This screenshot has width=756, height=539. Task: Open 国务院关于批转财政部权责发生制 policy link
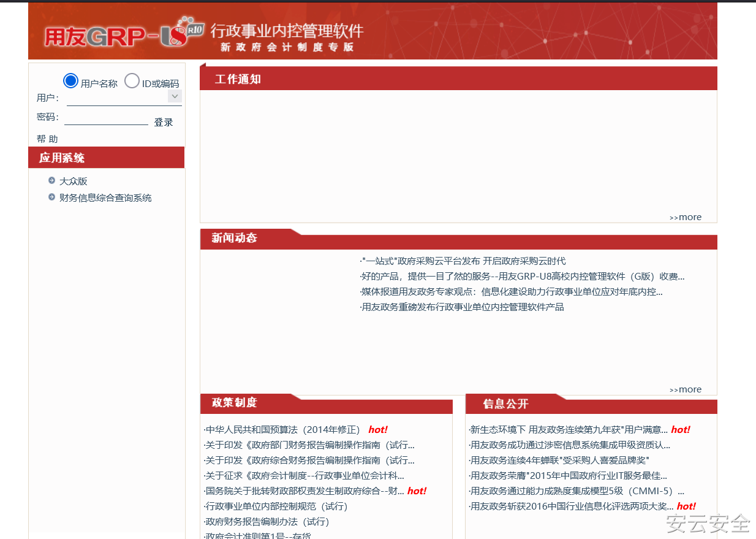coord(304,491)
